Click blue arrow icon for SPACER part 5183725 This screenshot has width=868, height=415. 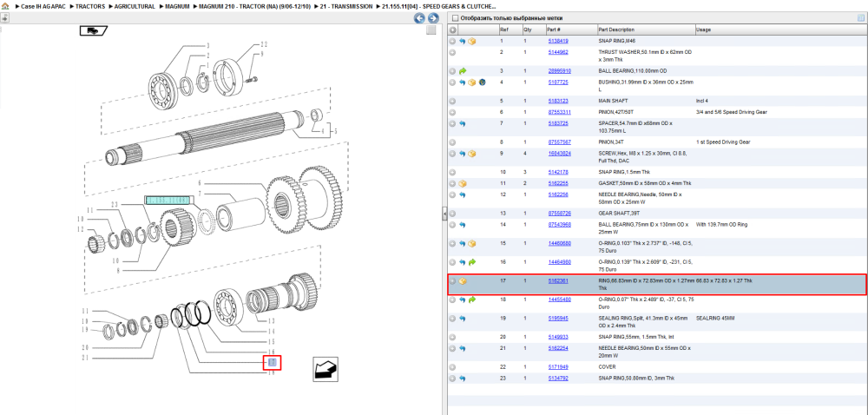[x=463, y=123]
